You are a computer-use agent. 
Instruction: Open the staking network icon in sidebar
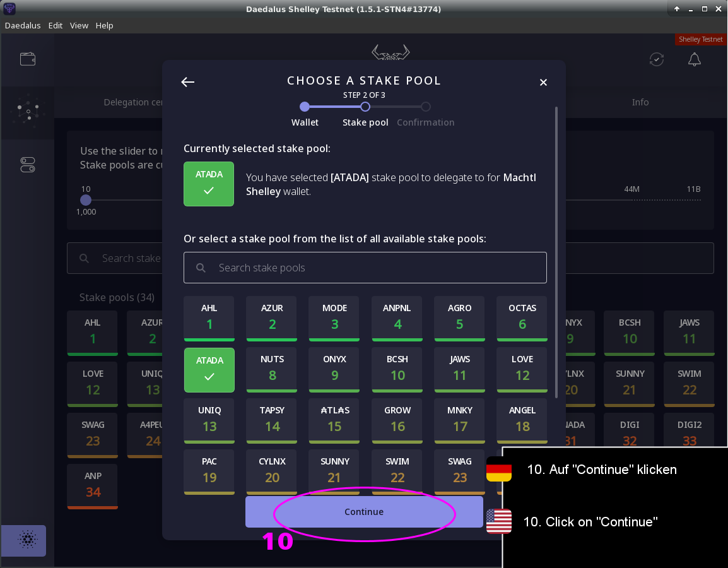click(28, 112)
